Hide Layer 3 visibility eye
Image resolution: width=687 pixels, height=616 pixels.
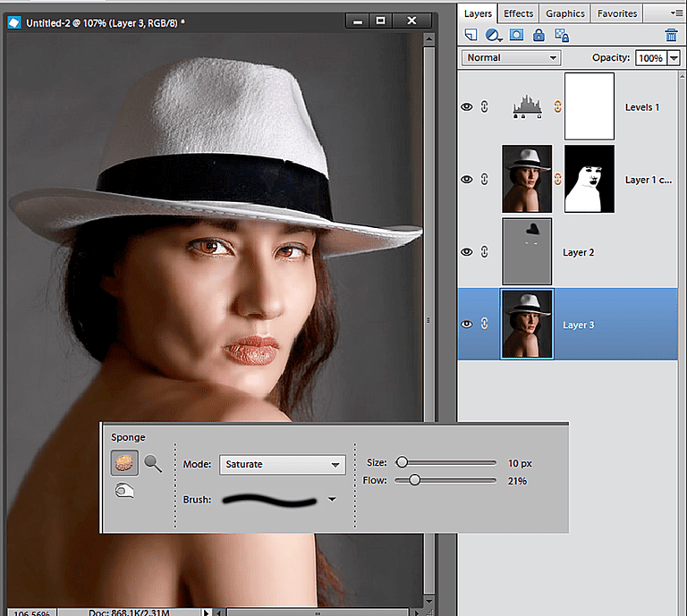pos(467,324)
